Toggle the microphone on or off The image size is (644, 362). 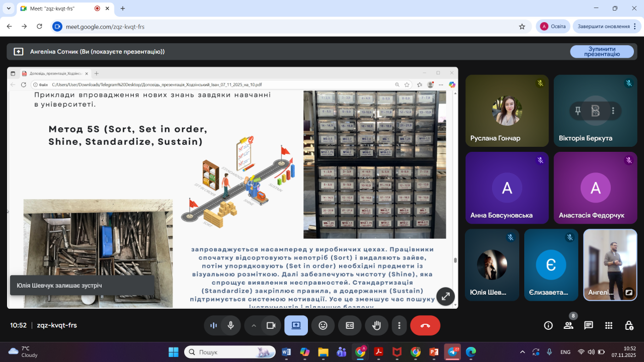pos(230,325)
